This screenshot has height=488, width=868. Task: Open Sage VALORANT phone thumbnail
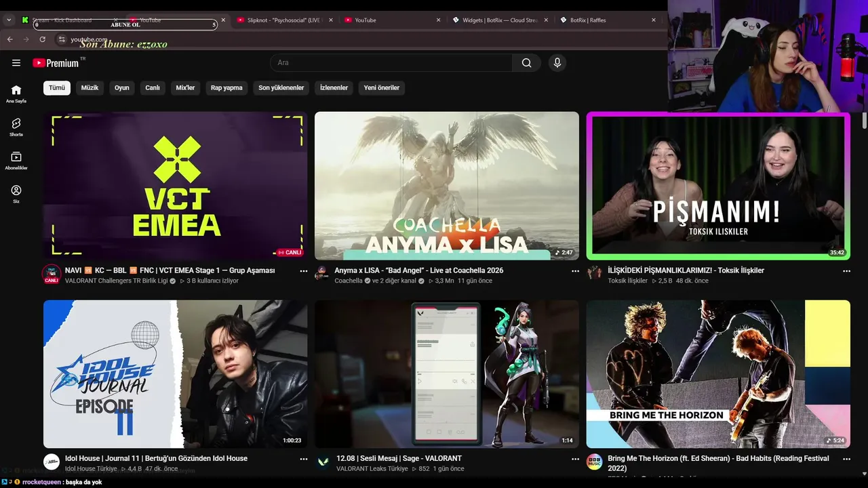point(447,374)
